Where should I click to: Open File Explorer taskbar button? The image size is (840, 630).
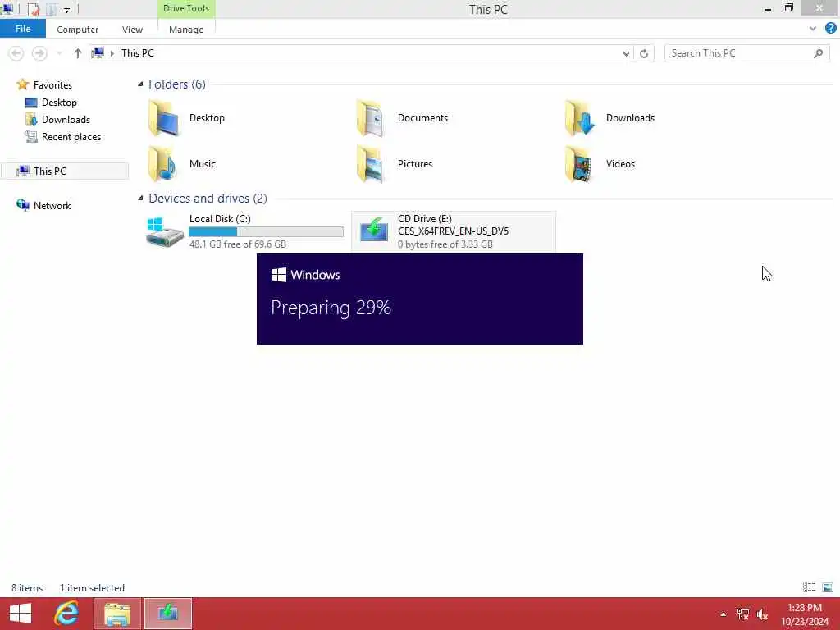pyautogui.click(x=117, y=614)
